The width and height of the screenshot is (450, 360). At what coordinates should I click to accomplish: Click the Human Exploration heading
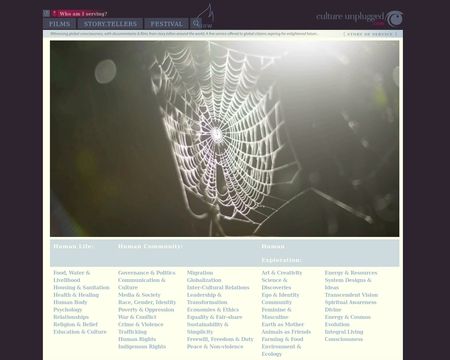coord(282,253)
